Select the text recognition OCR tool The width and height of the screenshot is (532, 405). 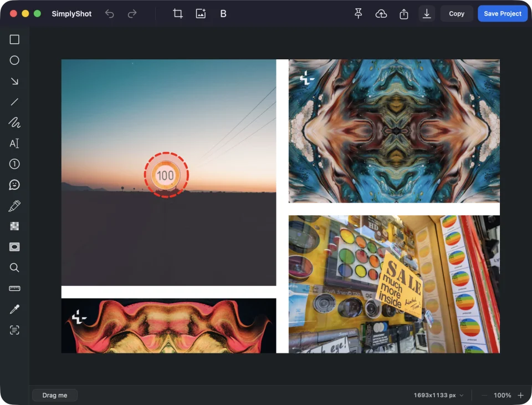pos(14,330)
